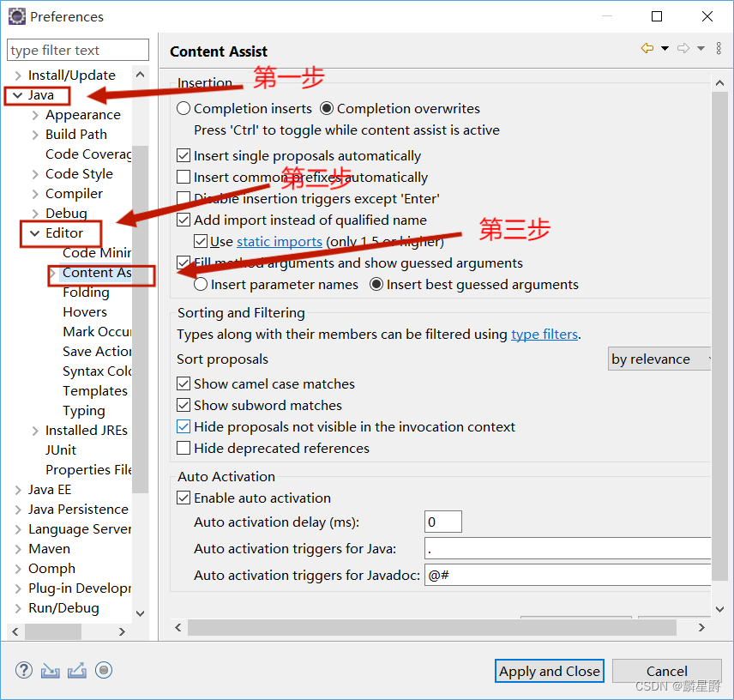Click tree panel vertical scrollbar thumb
Viewport: 734px width, 700px height.
140,319
